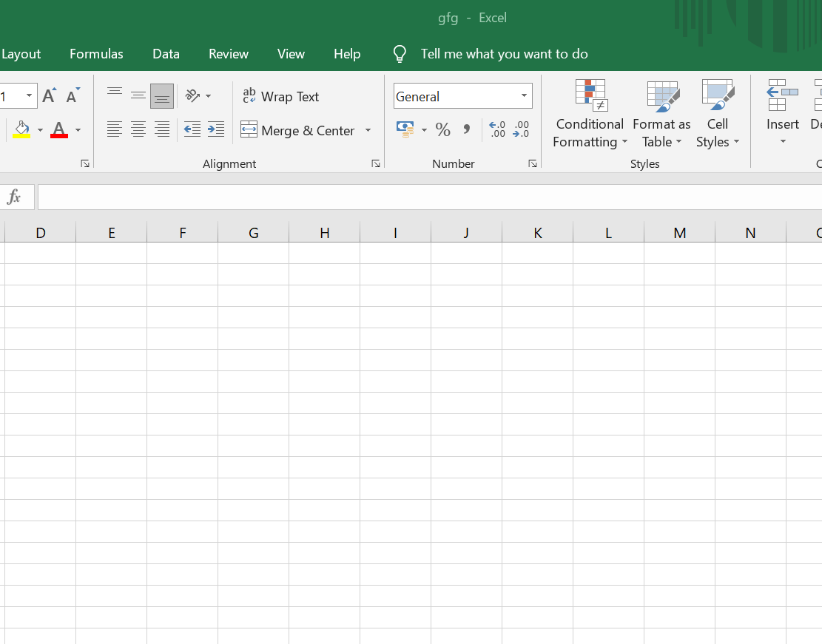
Task: Toggle the Wrap Text option
Action: [281, 96]
